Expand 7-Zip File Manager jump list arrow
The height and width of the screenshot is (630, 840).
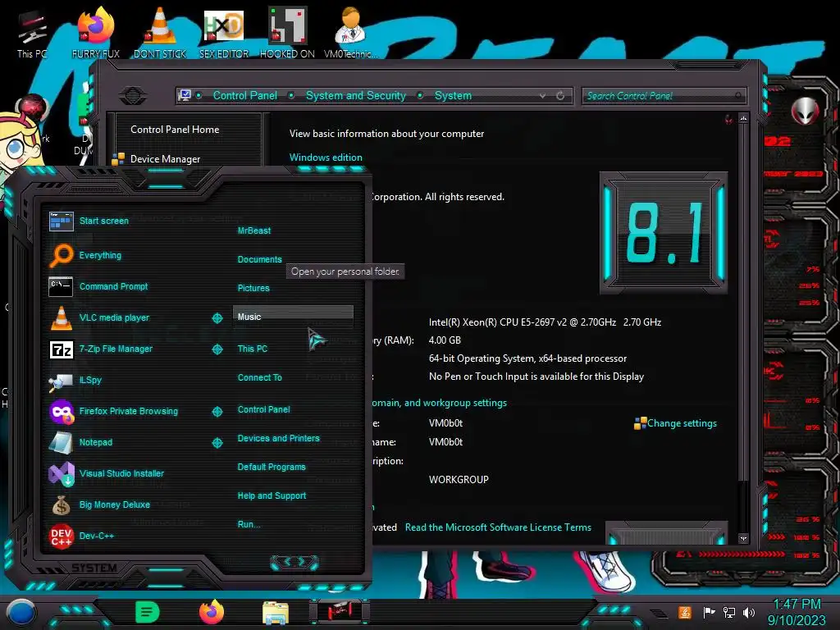click(217, 349)
